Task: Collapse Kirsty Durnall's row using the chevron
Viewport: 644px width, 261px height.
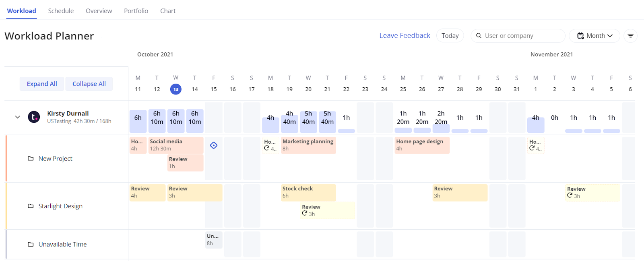Action: 17,117
